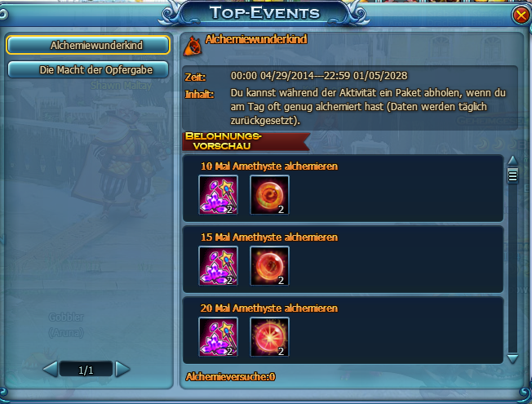This screenshot has height=404, width=532.
Task: Close the Top-Events window
Action: [x=521, y=16]
